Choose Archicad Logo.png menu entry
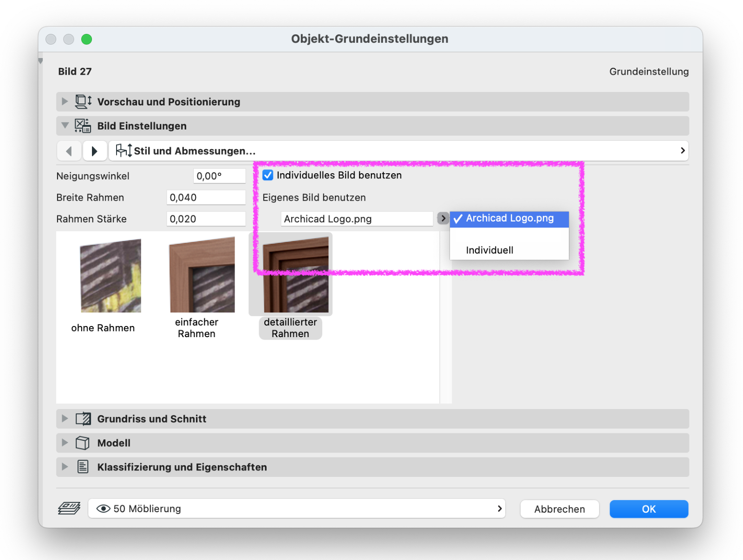The image size is (743, 560). point(509,218)
